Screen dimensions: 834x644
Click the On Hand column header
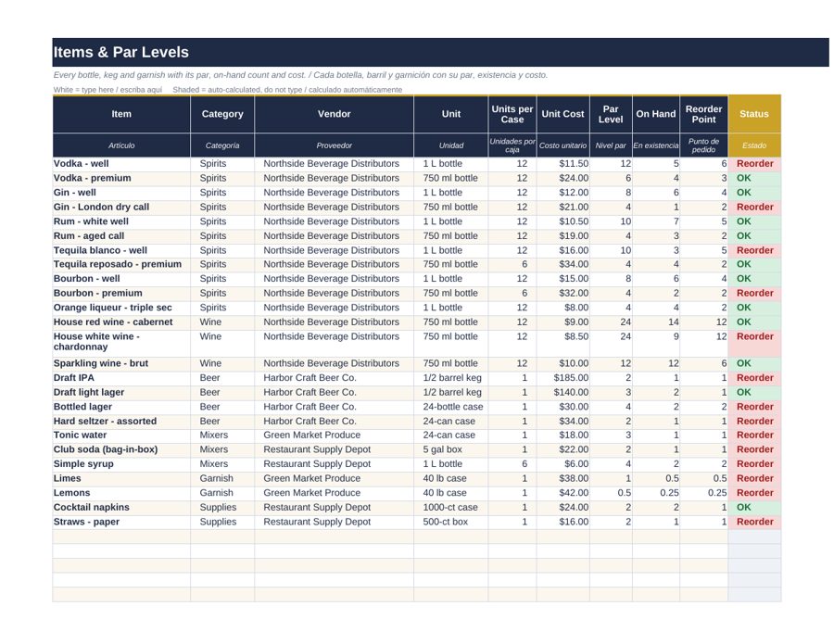(656, 114)
